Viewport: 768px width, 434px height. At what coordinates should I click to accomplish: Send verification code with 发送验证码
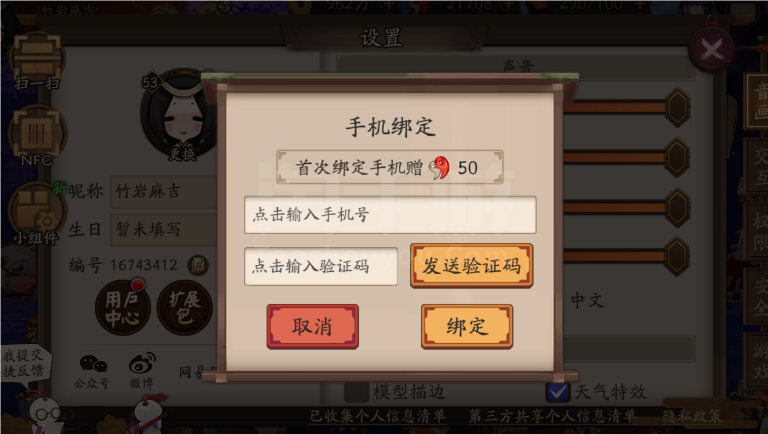coord(471,265)
